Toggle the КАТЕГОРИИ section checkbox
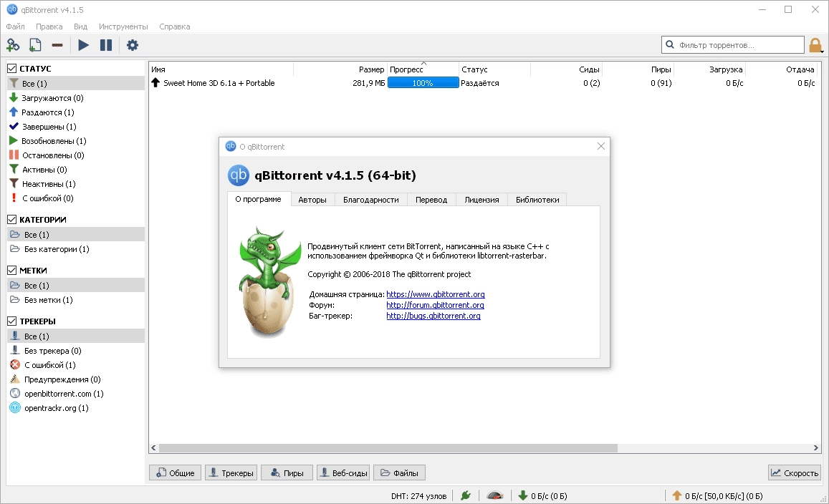The width and height of the screenshot is (829, 504). tap(11, 219)
